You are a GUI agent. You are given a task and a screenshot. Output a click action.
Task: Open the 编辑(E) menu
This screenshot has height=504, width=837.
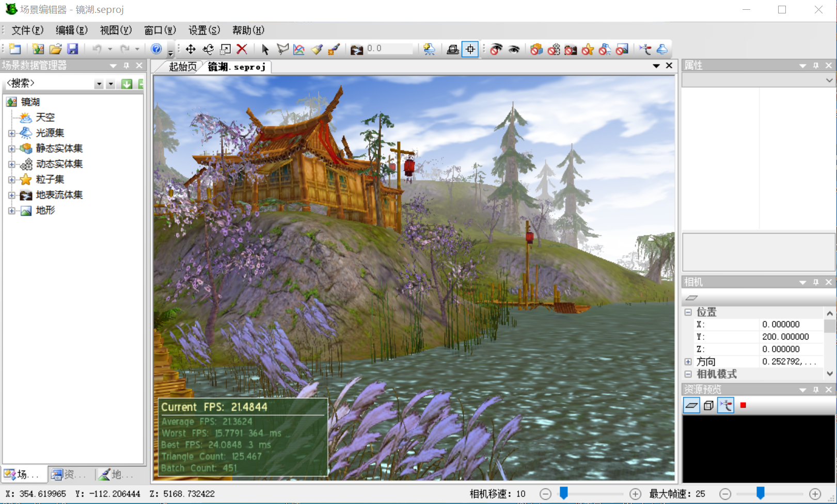pos(71,30)
